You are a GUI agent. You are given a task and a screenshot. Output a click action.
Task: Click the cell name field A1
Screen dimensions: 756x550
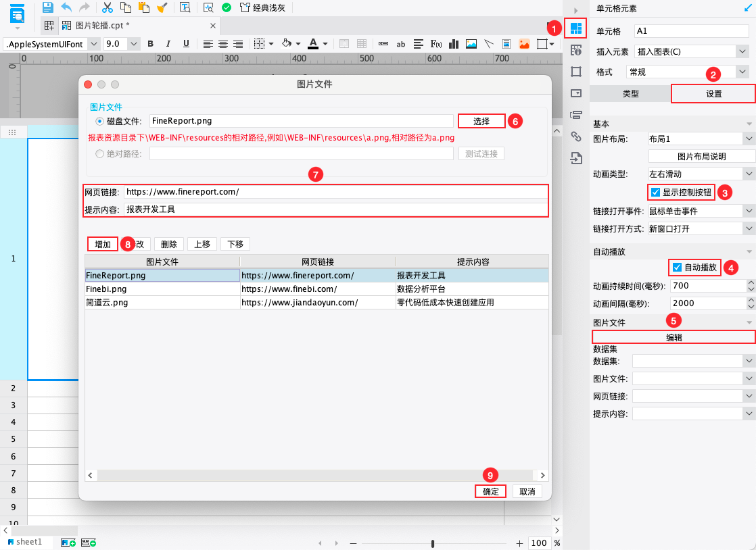click(x=691, y=31)
